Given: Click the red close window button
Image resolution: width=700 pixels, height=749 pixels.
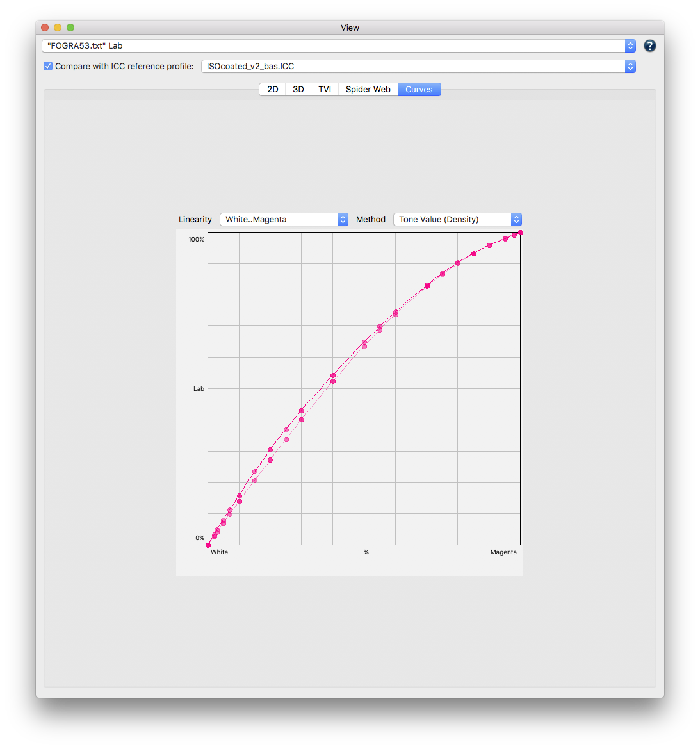Looking at the screenshot, I should click(45, 28).
